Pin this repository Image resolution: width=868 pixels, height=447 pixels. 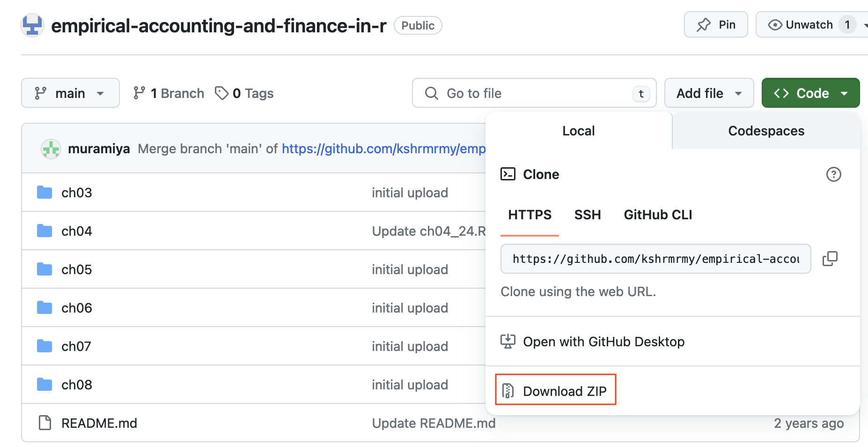coord(716,25)
